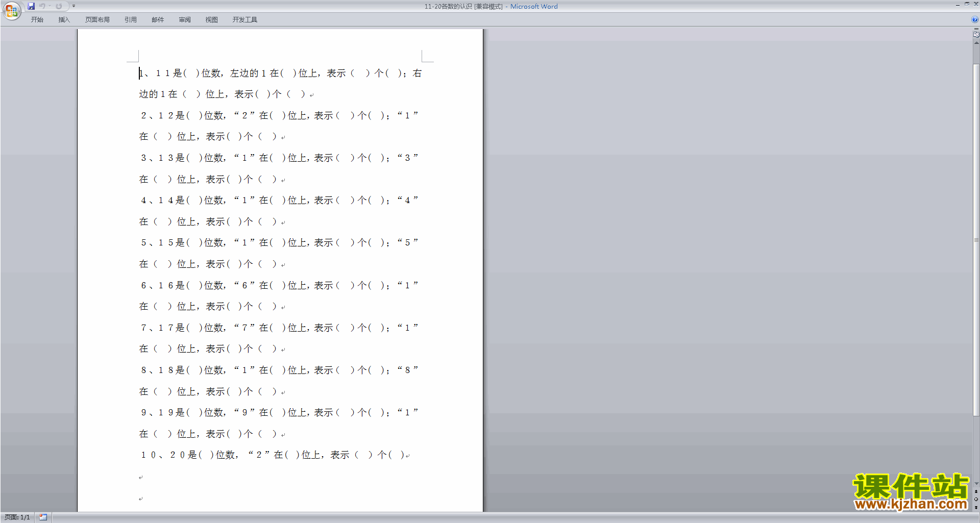The width and height of the screenshot is (980, 523).
Task: Click the line '7、17是( )位数'
Action: tap(279, 328)
